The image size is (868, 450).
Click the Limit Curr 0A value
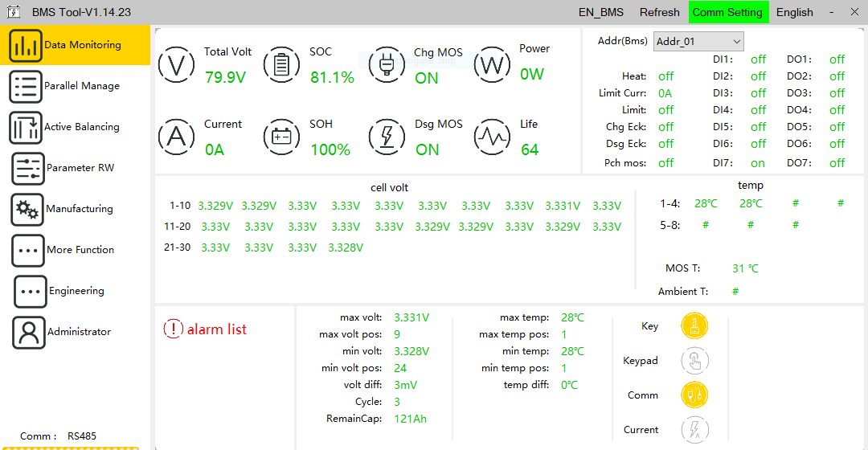tap(665, 93)
